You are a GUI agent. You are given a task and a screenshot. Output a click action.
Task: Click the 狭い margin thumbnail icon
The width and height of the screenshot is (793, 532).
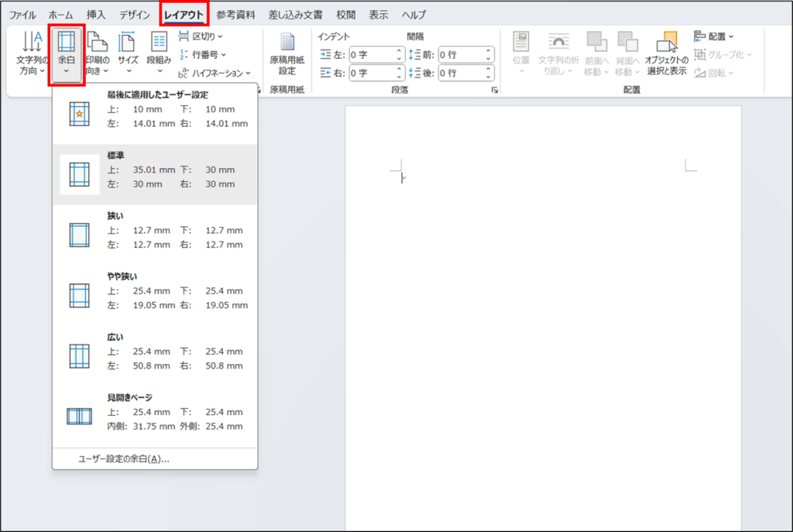point(80,235)
